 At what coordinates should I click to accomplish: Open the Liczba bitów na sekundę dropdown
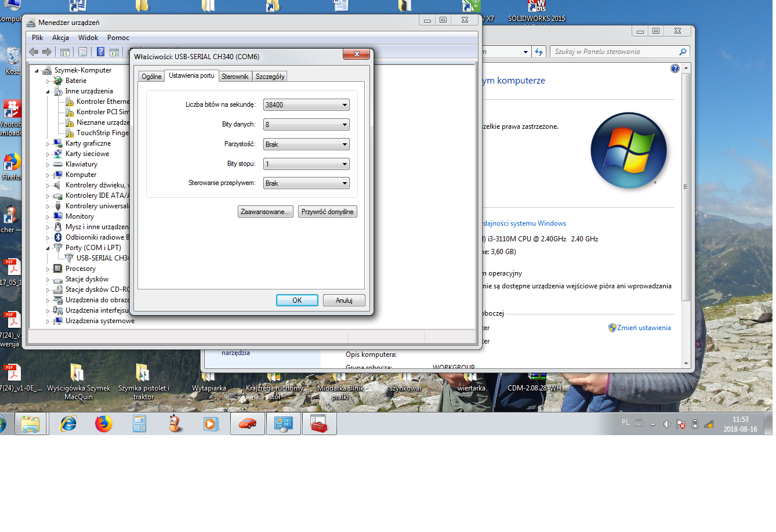(306, 105)
